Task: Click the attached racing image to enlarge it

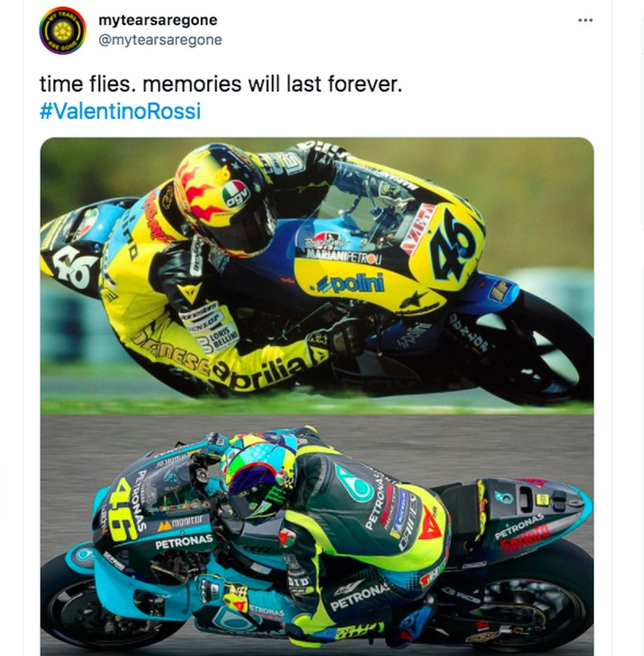Action: point(322,394)
